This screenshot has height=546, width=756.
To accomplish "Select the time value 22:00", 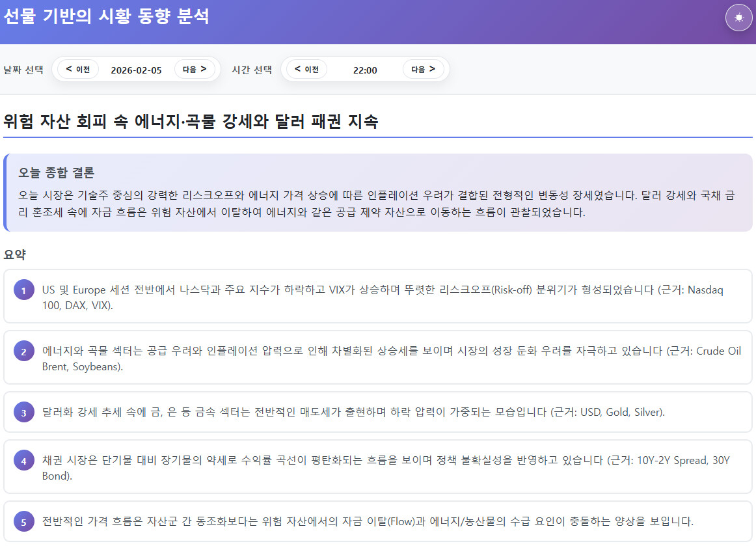I will (x=365, y=70).
